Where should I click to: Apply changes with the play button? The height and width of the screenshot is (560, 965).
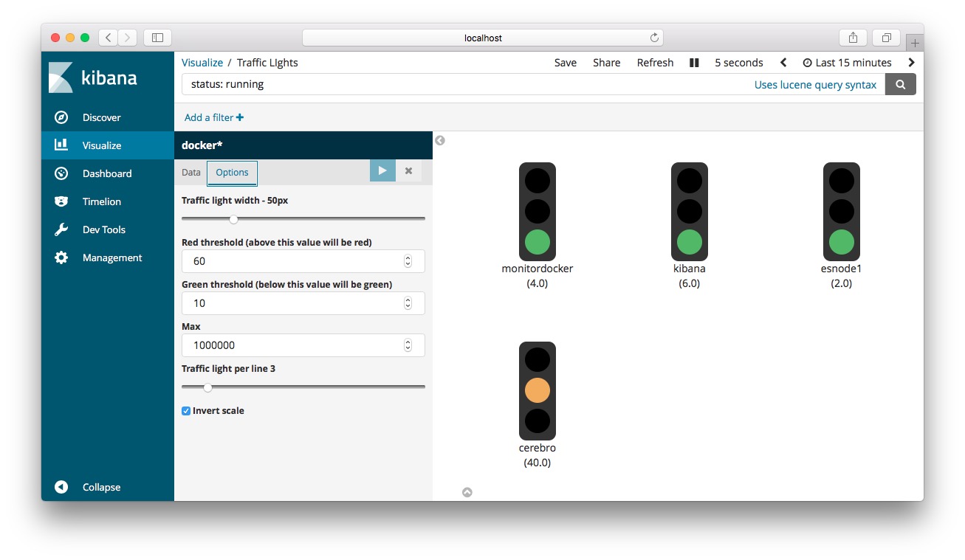(382, 170)
